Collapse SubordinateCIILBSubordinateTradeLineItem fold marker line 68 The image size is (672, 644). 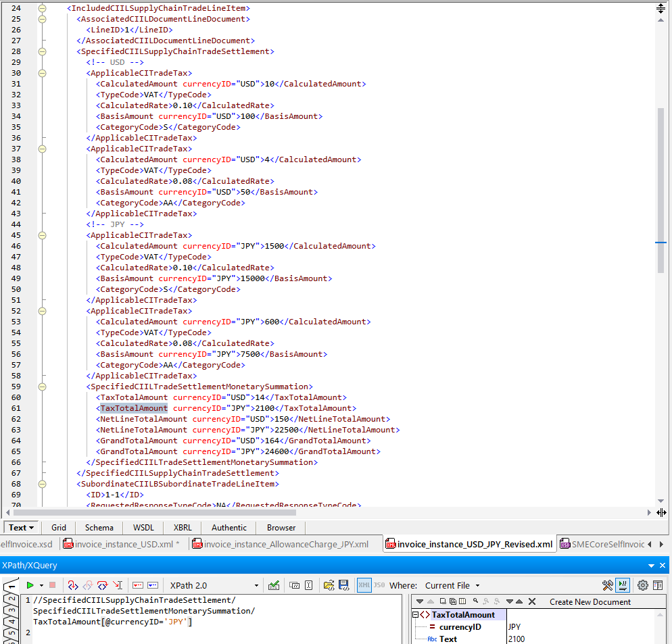coord(42,484)
